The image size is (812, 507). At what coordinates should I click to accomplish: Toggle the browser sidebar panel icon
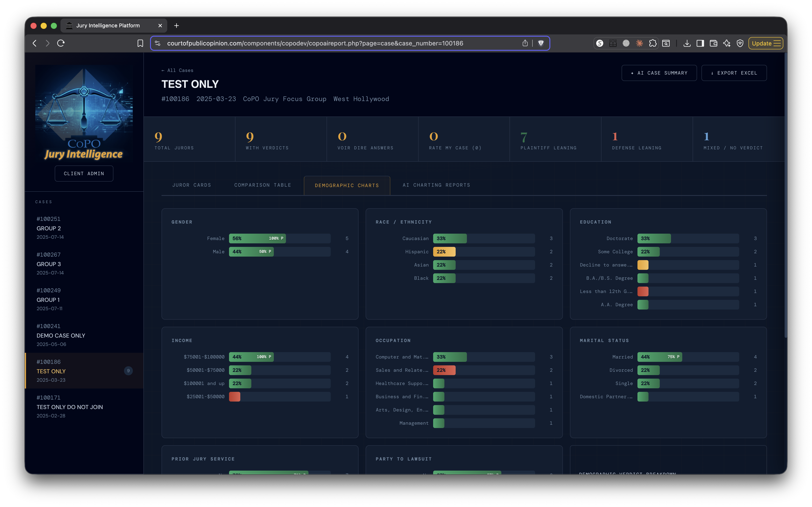pos(700,43)
